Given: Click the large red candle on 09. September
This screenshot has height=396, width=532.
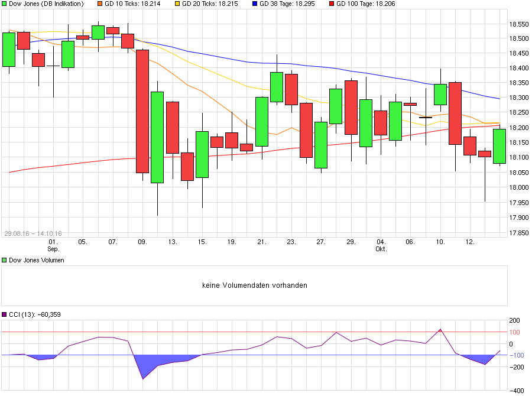Looking at the screenshot, I should click(142, 111).
